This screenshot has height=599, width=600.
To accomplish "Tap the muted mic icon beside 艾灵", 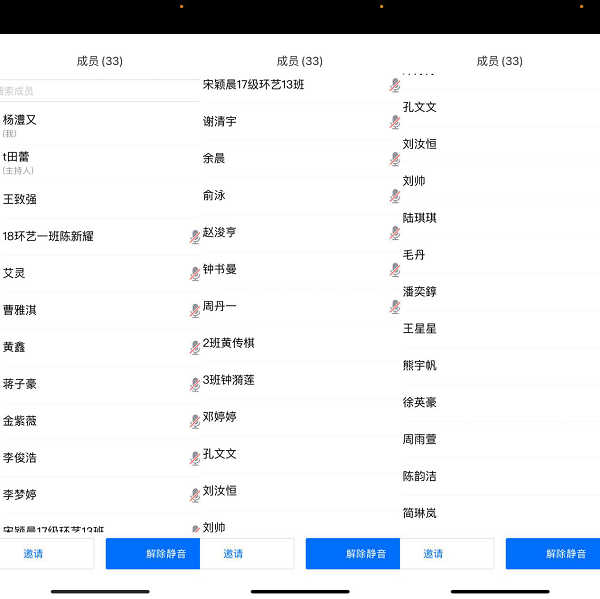I will tap(195, 273).
